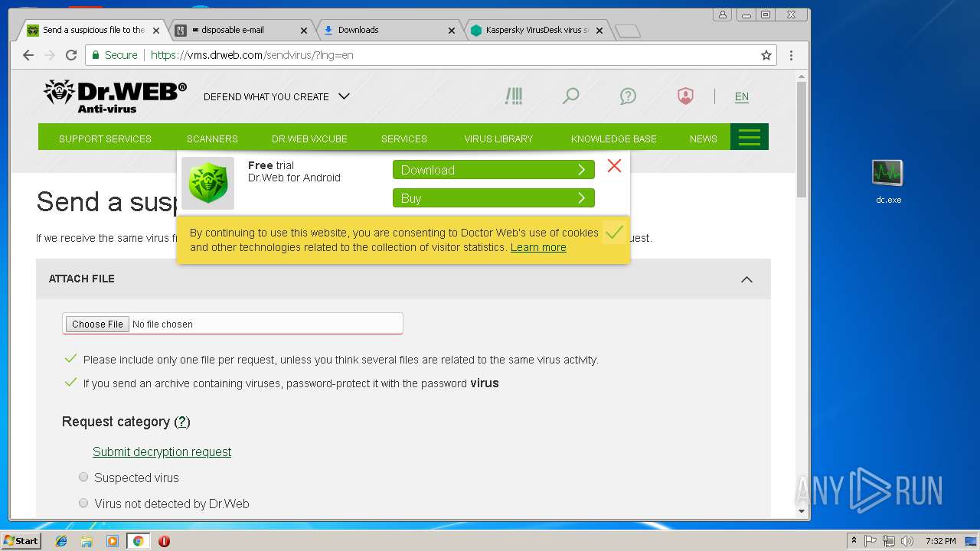Click the Secure padlock site info
The height and width of the screenshot is (551, 980).
click(x=114, y=55)
